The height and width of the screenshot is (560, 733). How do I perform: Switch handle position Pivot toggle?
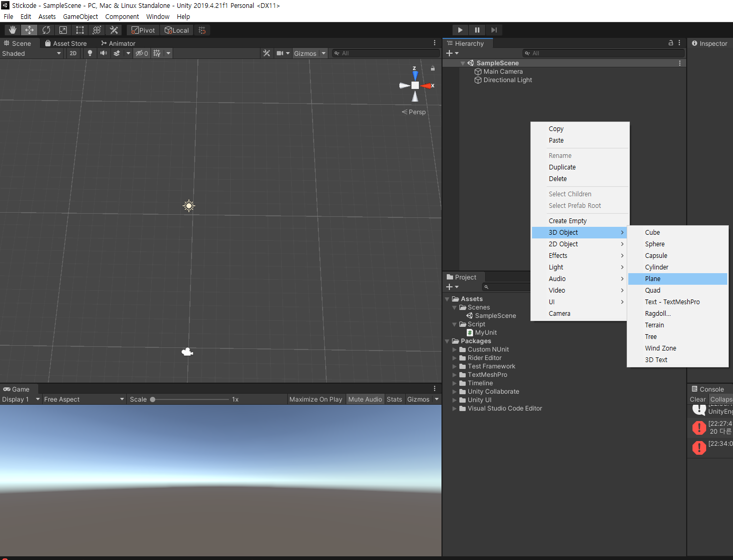click(x=143, y=30)
